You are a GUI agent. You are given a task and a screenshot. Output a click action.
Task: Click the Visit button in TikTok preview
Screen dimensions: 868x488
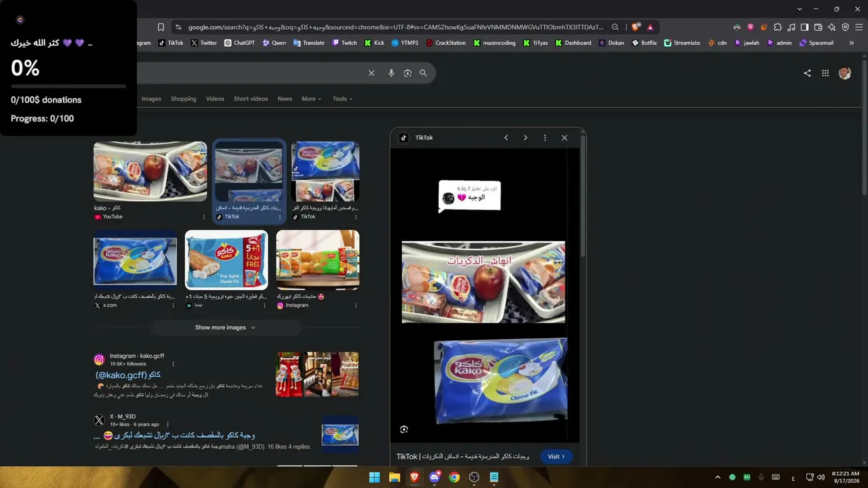point(556,457)
